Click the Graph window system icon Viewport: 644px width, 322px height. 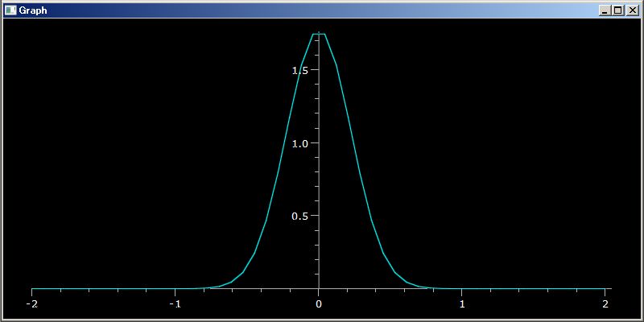click(10, 10)
